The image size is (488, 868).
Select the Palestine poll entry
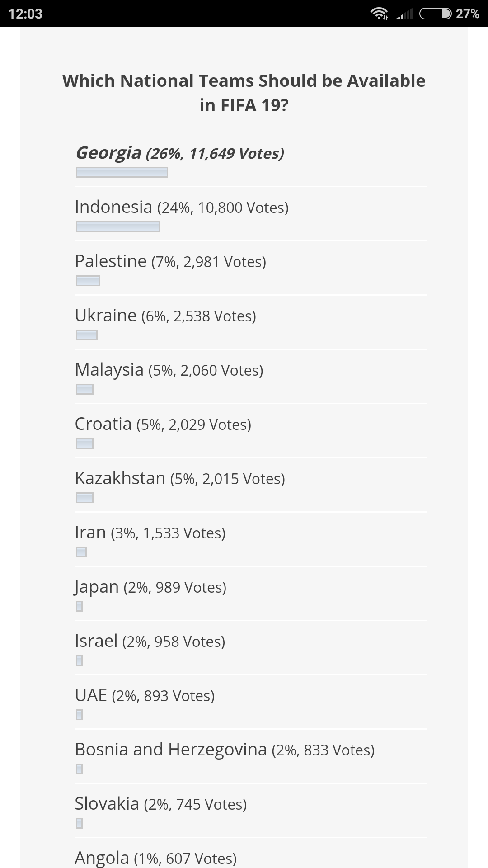tap(170, 262)
